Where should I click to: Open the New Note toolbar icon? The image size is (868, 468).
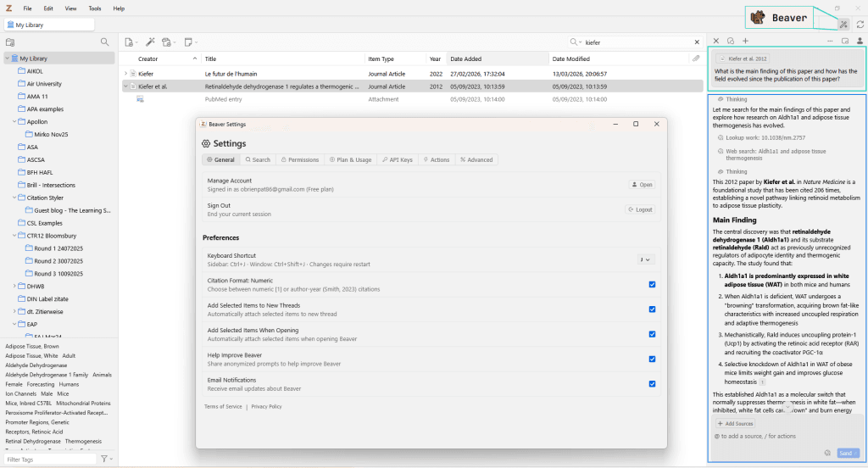click(189, 42)
